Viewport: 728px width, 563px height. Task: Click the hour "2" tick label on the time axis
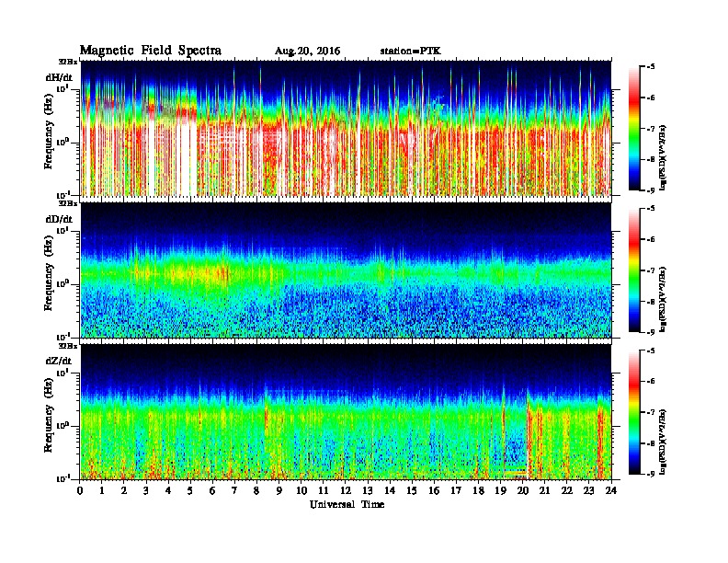[x=124, y=490]
